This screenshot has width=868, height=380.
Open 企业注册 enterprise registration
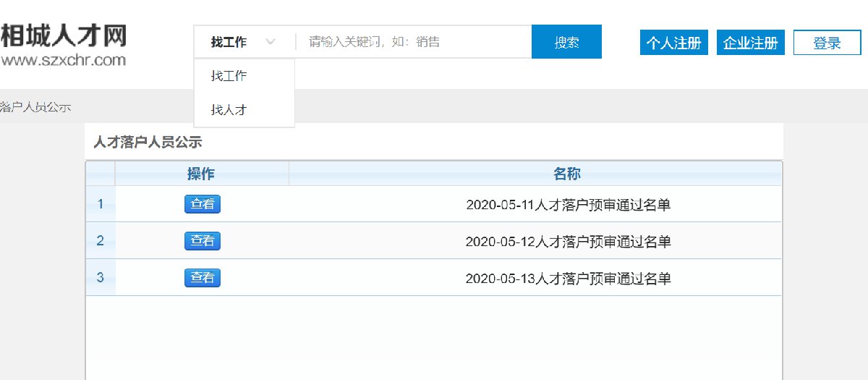tap(750, 43)
